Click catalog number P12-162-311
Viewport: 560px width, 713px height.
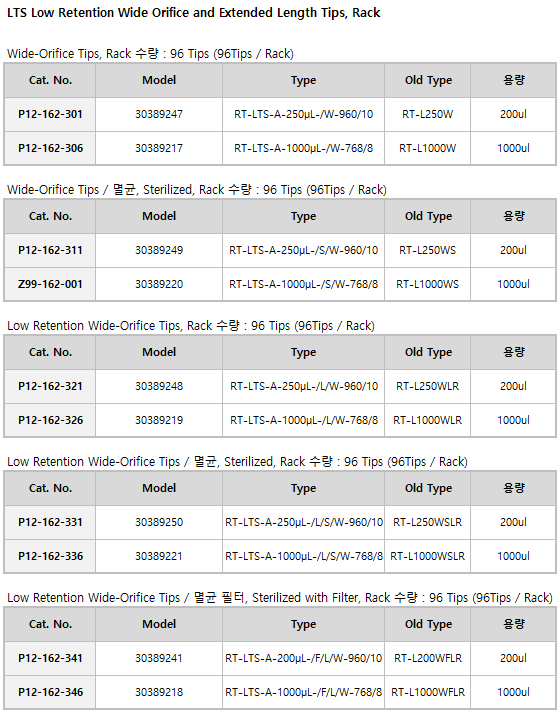coord(50,250)
